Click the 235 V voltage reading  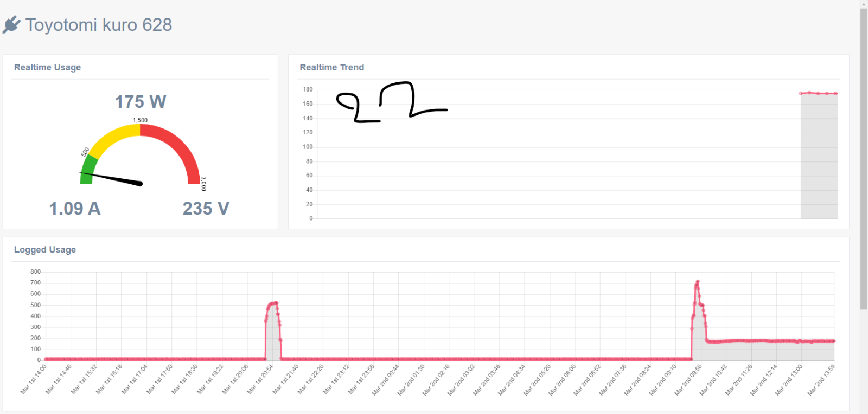[x=206, y=208]
